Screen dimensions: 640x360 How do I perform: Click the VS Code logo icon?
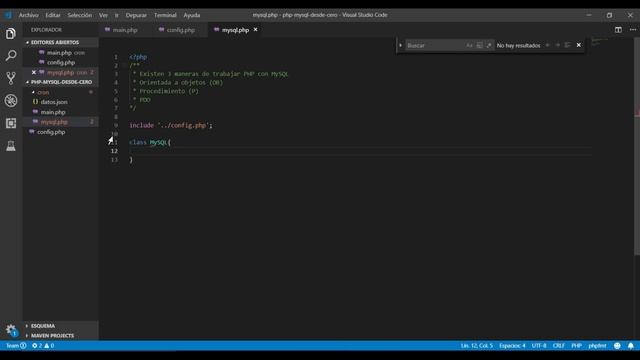coord(8,15)
